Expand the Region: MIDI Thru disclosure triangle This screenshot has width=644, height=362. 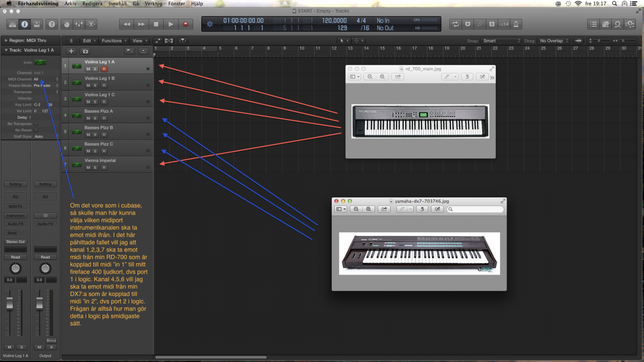(x=5, y=40)
